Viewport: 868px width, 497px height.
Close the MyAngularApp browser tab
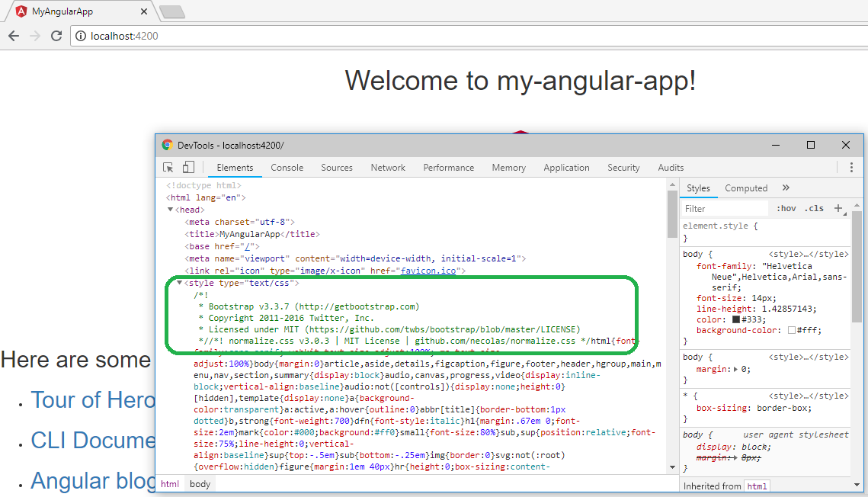point(144,11)
